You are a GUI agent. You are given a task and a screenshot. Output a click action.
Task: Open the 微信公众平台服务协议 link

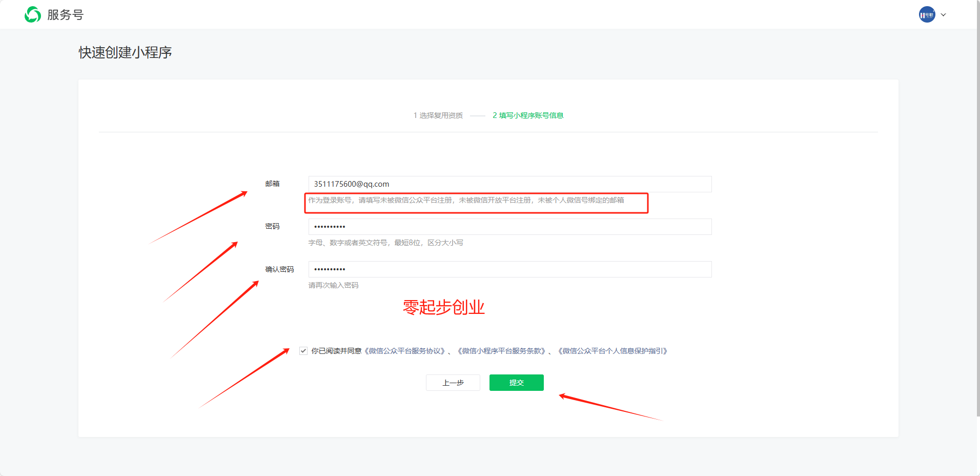click(405, 351)
